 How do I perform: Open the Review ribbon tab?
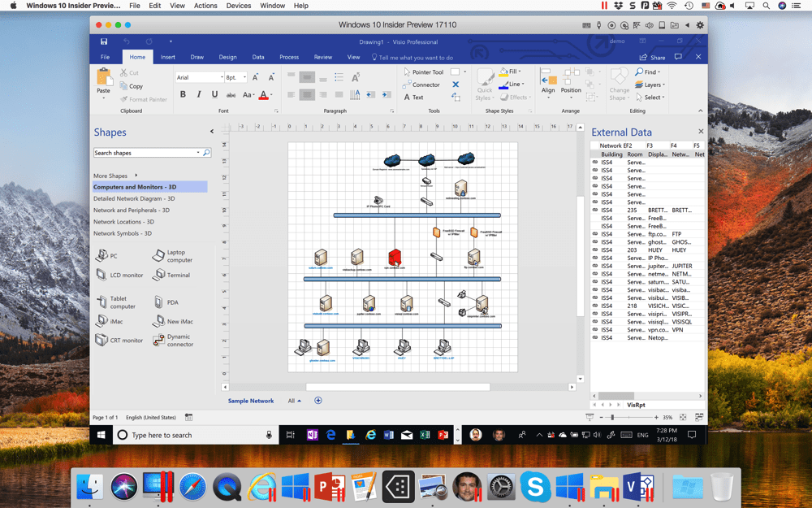323,57
